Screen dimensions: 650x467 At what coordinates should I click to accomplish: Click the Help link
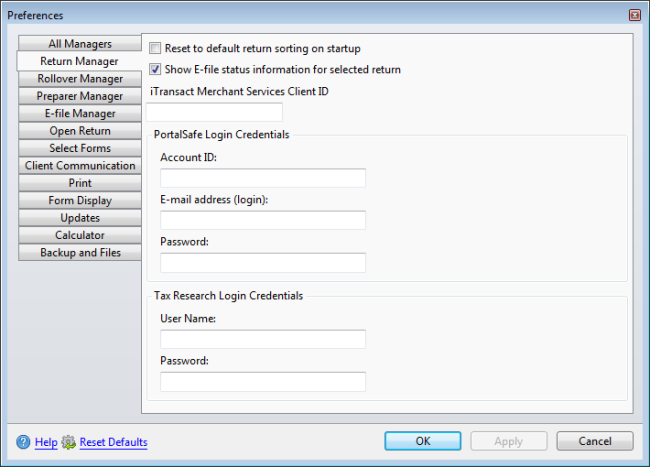tap(46, 442)
